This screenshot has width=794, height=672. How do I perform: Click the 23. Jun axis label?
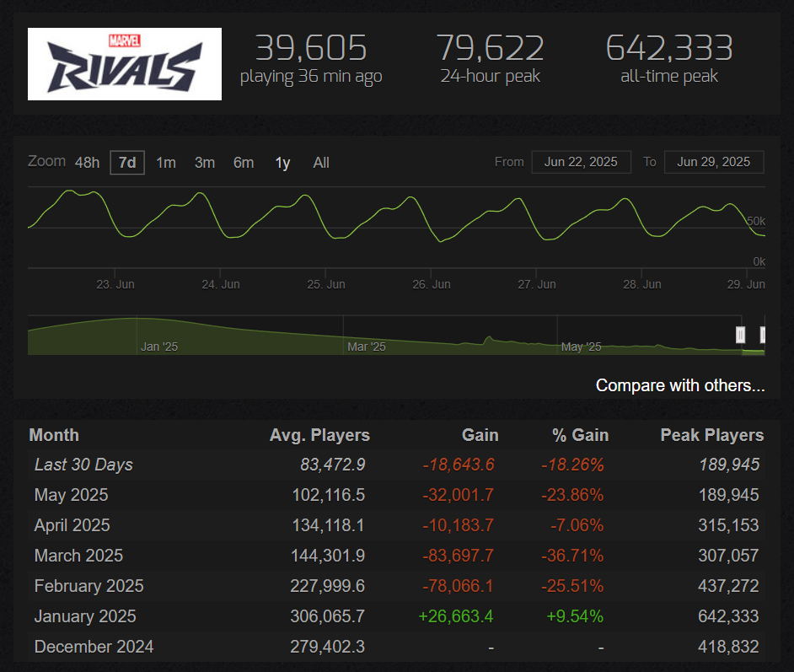[115, 284]
